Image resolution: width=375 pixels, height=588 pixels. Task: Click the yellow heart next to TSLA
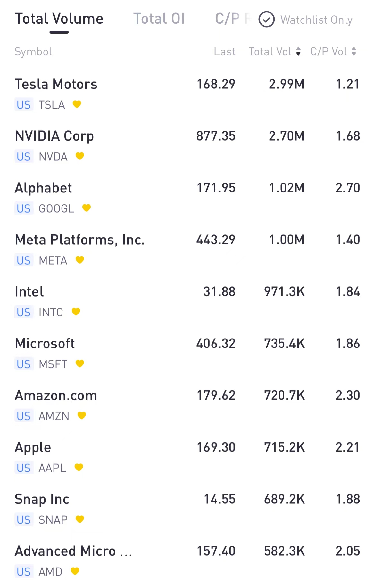(x=77, y=104)
